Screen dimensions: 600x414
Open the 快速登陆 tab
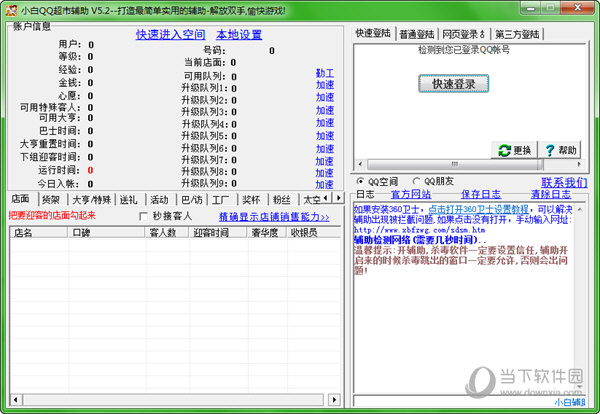click(x=373, y=33)
